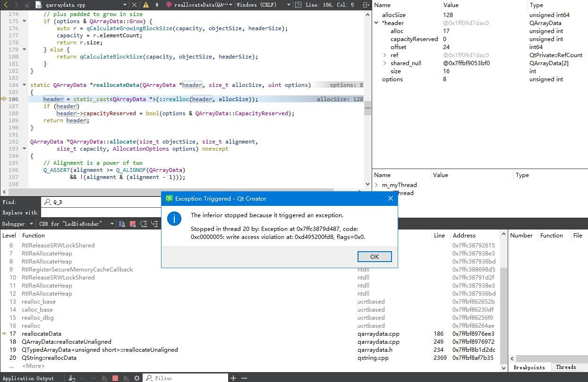Click the Continue debugging icon
This screenshot has height=382, width=588.
[x=122, y=224]
